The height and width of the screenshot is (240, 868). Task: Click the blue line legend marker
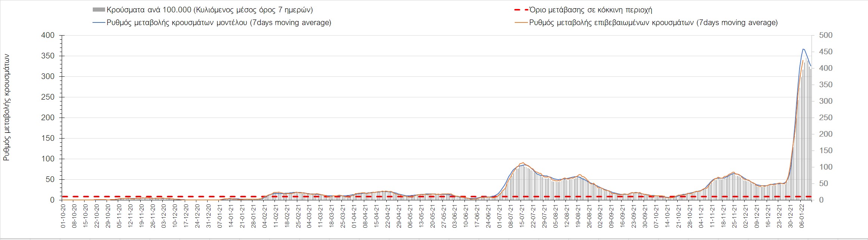click(99, 23)
